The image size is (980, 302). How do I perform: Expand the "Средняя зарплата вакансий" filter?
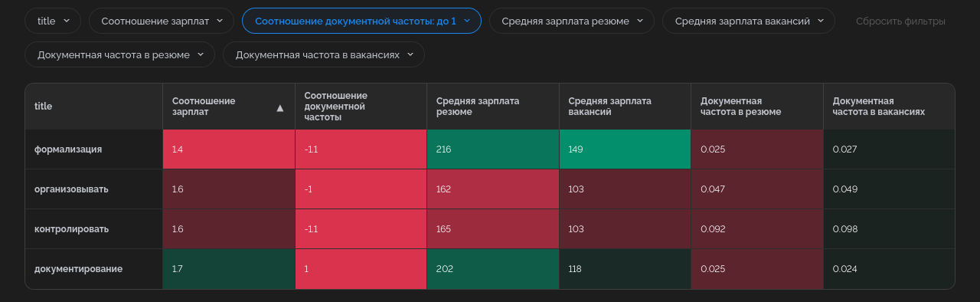tap(749, 21)
